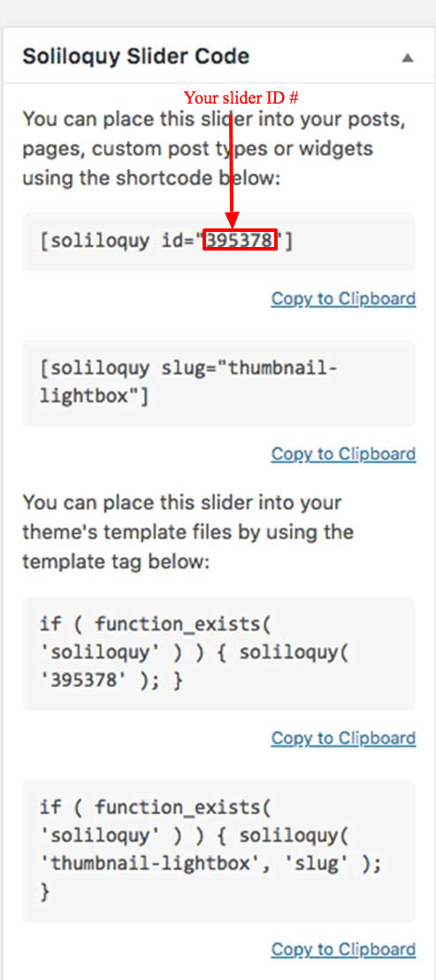Click the Soliloquy Slider Code panel title
This screenshot has height=980, width=436.
pos(136,57)
